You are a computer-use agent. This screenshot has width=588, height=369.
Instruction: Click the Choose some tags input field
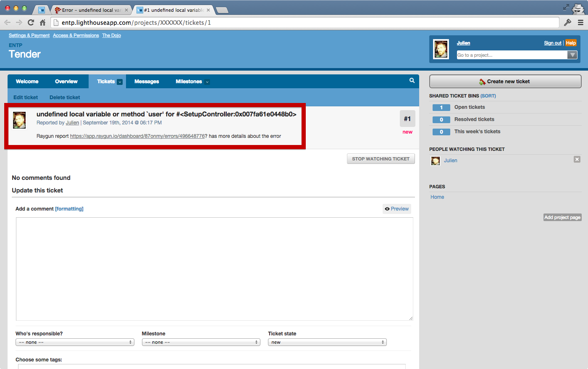tap(212, 366)
